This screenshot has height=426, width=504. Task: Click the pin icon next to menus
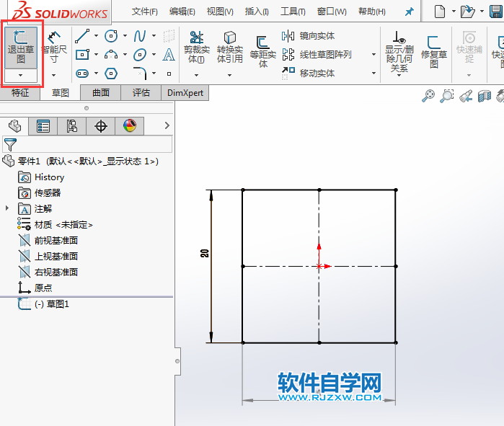[409, 12]
